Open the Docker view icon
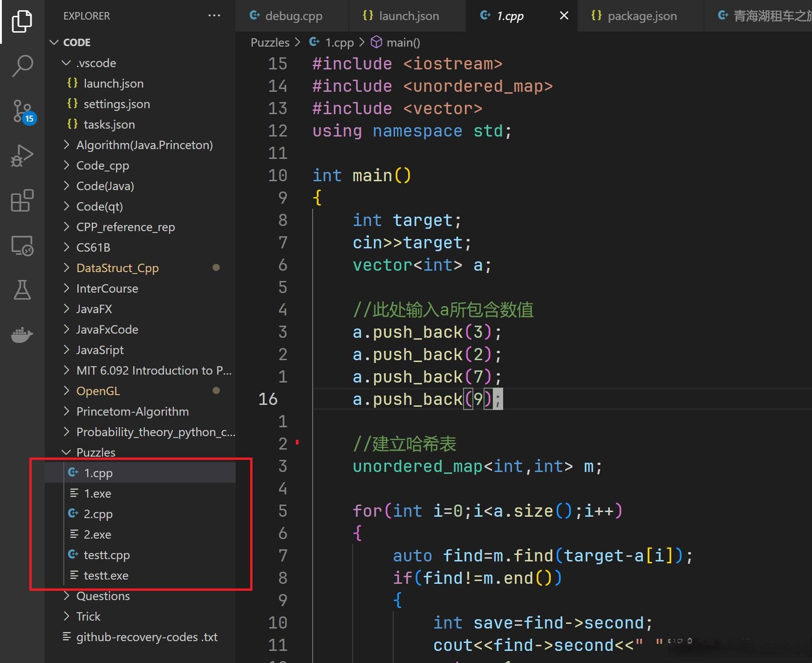The image size is (812, 663). pos(22,334)
